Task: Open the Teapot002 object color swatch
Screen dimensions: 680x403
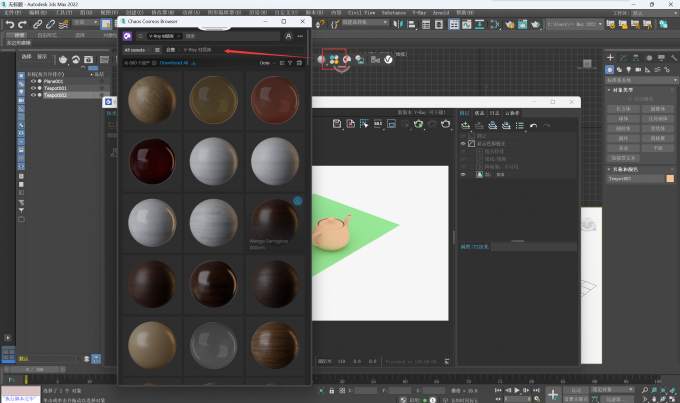Action: [670, 179]
